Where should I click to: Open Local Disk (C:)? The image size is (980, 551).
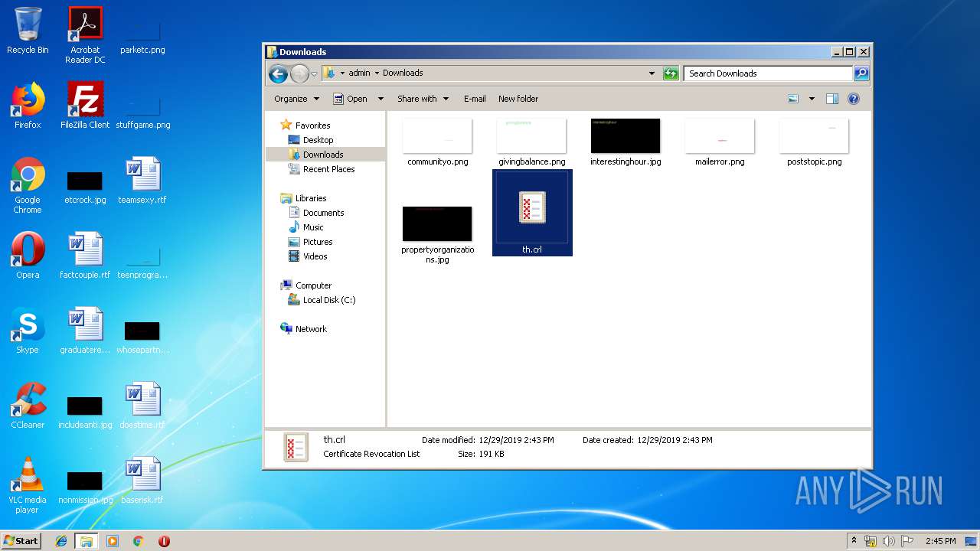pyautogui.click(x=322, y=300)
